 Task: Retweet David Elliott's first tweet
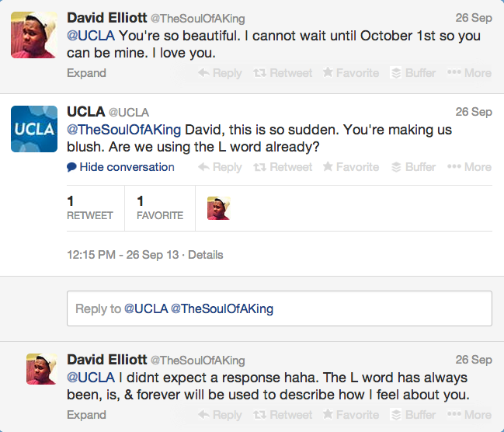pyautogui.click(x=283, y=73)
